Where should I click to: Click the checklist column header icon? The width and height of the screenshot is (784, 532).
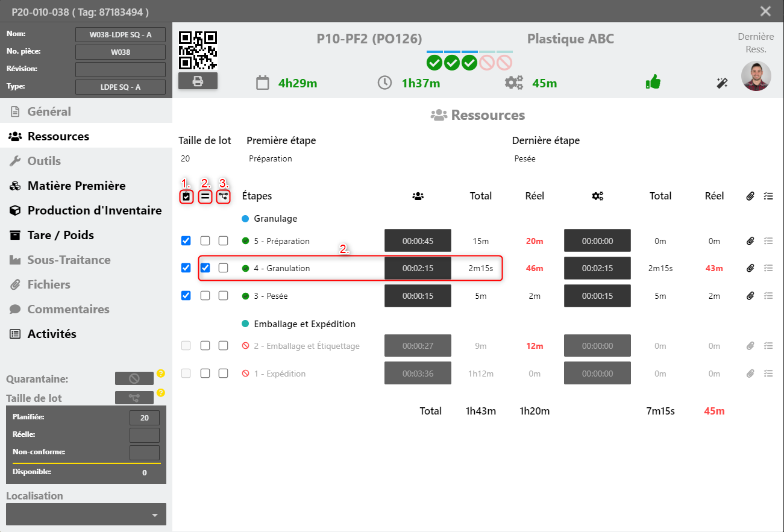[768, 196]
